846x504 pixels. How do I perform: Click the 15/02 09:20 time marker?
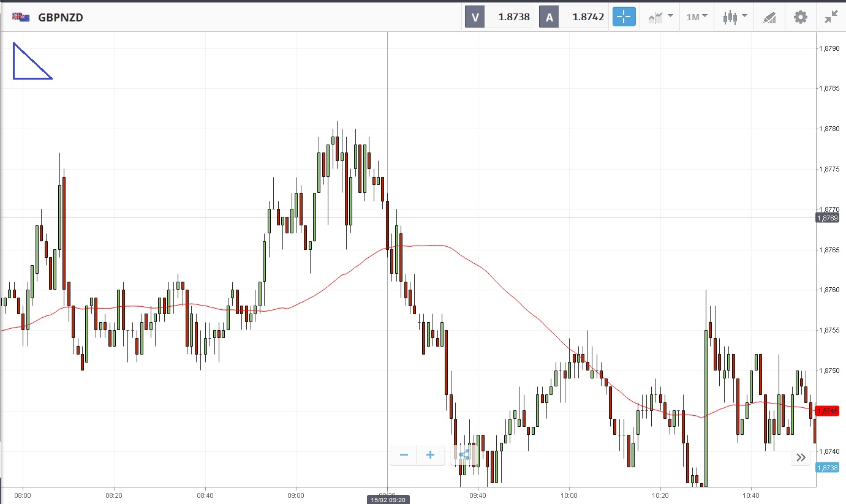click(388, 500)
